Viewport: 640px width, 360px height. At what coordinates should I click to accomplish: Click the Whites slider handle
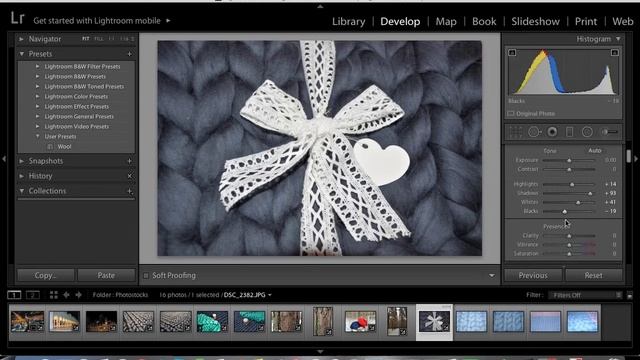pyautogui.click(x=578, y=202)
